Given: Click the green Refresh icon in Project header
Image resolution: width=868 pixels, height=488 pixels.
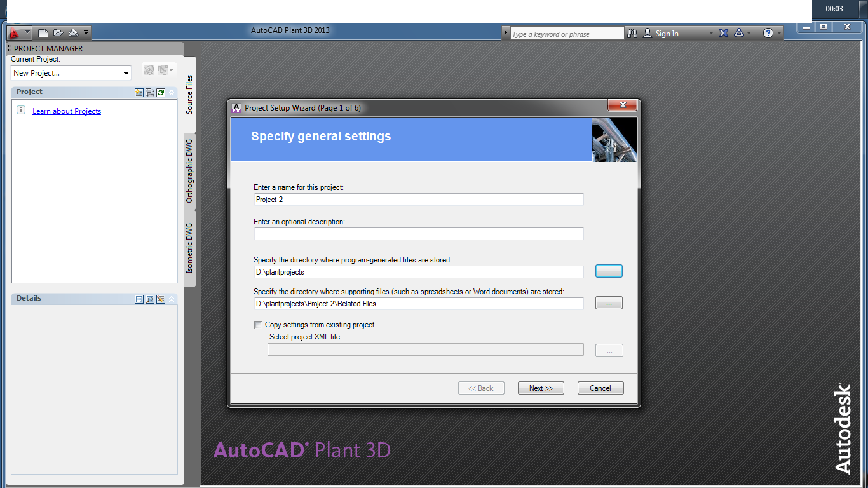Looking at the screenshot, I should 161,93.
